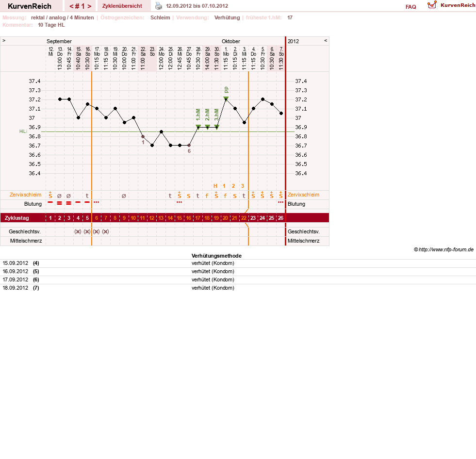Click spotting dots on cycle day 26

(280, 202)
